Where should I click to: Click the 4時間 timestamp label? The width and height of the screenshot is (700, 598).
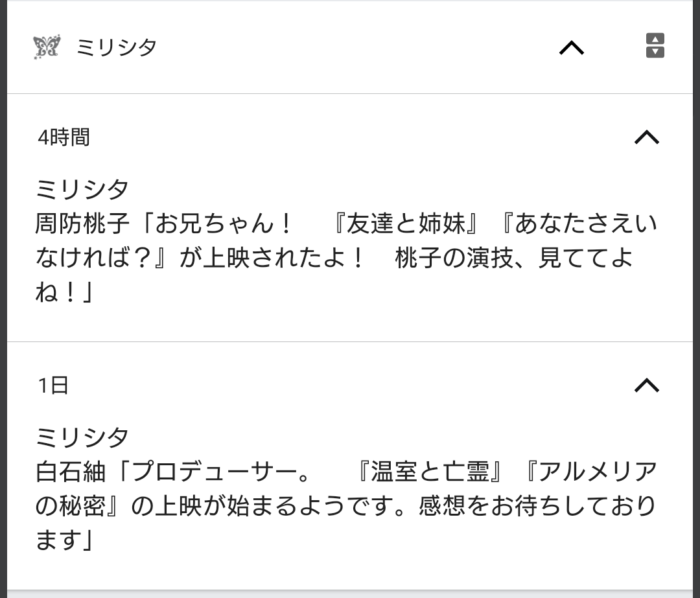click(64, 137)
